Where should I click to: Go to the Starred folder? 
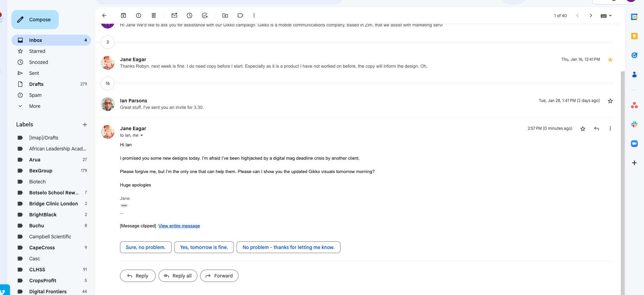(37, 51)
